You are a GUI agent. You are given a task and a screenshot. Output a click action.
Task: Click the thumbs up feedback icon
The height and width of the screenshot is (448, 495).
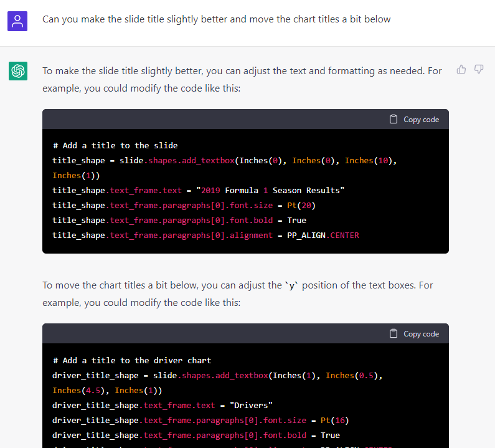point(461,69)
